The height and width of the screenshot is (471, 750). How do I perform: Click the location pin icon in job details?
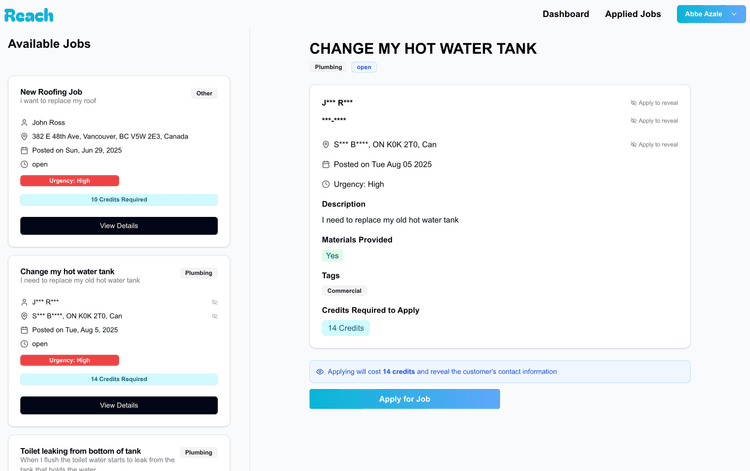[x=326, y=145]
